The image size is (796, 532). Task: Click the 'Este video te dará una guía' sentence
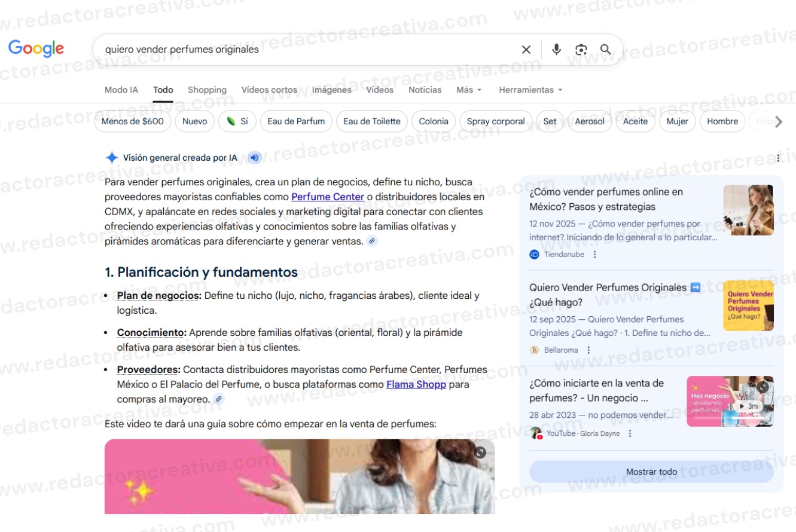tap(270, 424)
